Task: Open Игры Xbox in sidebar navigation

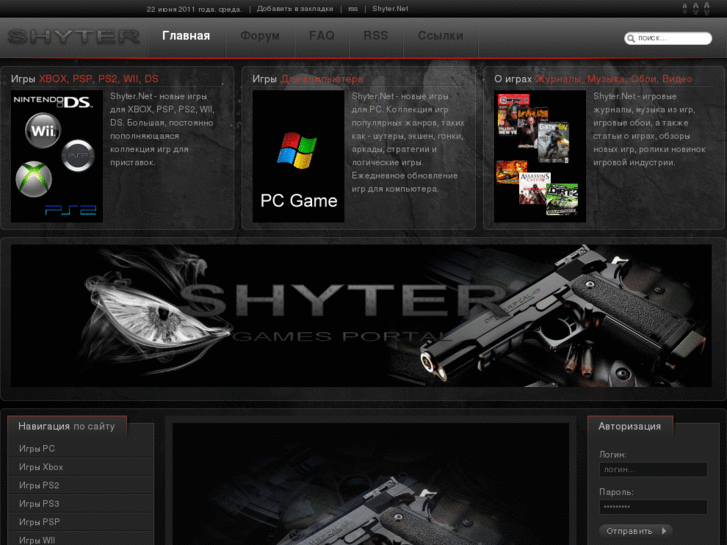Action: 41,467
